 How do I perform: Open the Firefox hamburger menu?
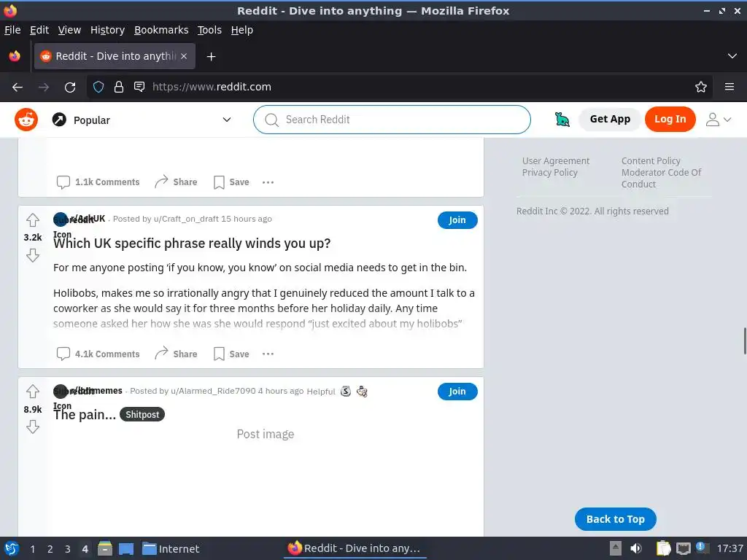729,87
